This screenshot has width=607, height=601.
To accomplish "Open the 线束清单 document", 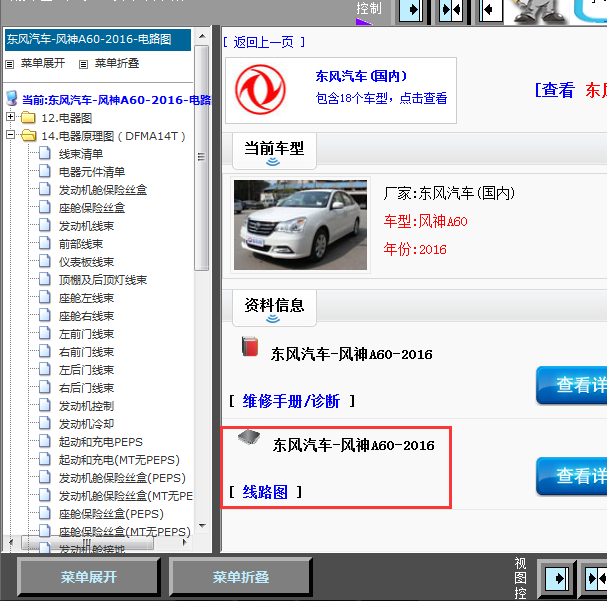I will [81, 154].
